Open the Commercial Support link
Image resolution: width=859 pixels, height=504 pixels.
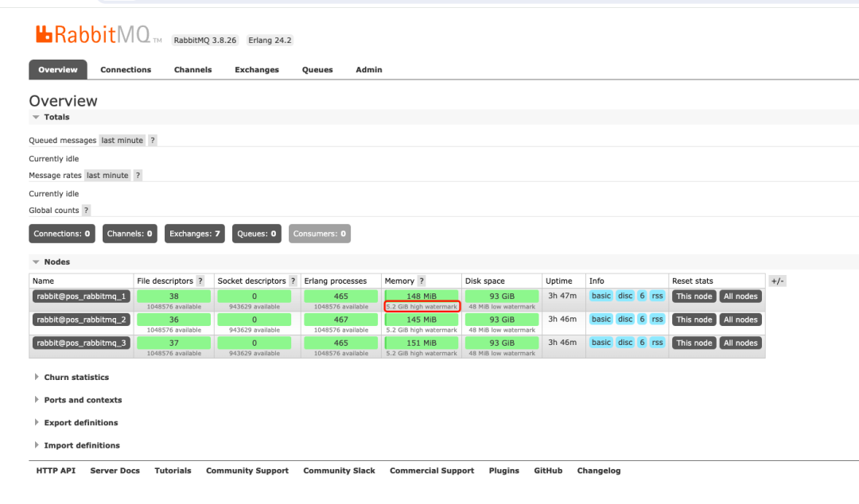pyautogui.click(x=432, y=471)
